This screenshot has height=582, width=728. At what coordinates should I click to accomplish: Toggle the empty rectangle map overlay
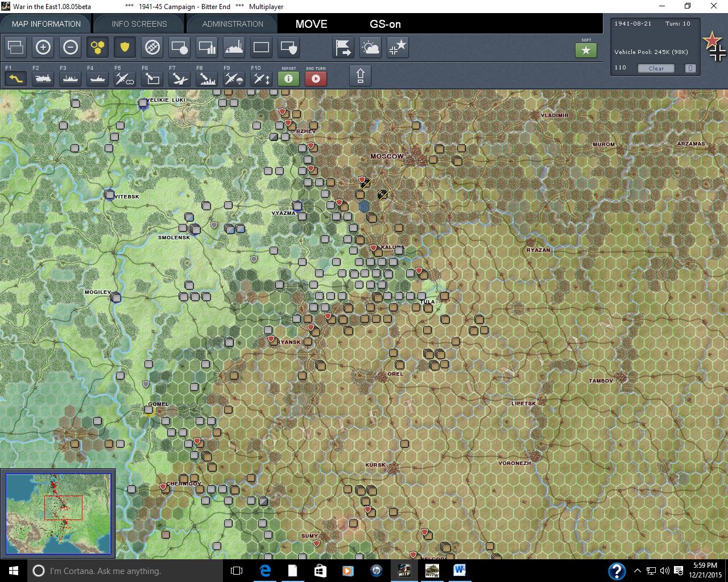click(261, 47)
